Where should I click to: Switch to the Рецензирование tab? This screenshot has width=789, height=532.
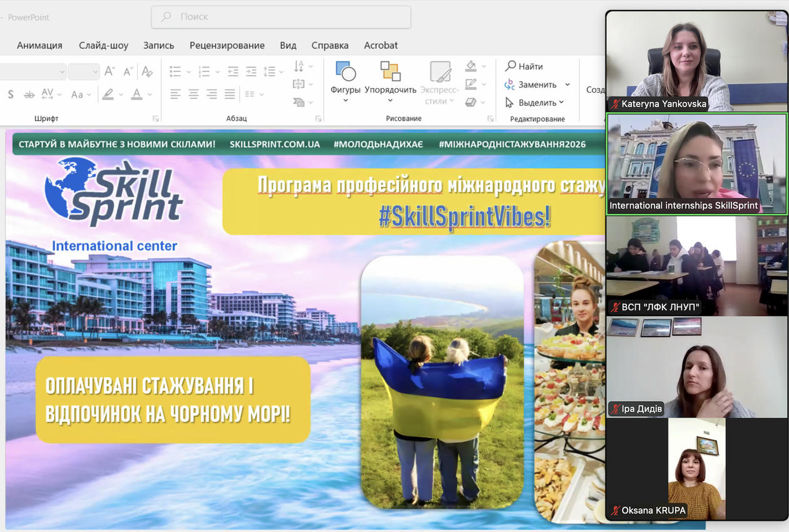point(227,45)
